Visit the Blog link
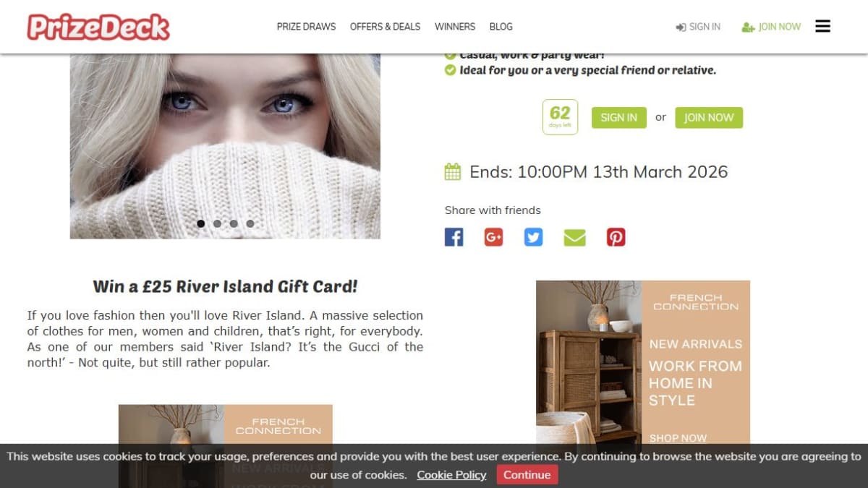This screenshot has height=488, width=868. click(x=501, y=27)
